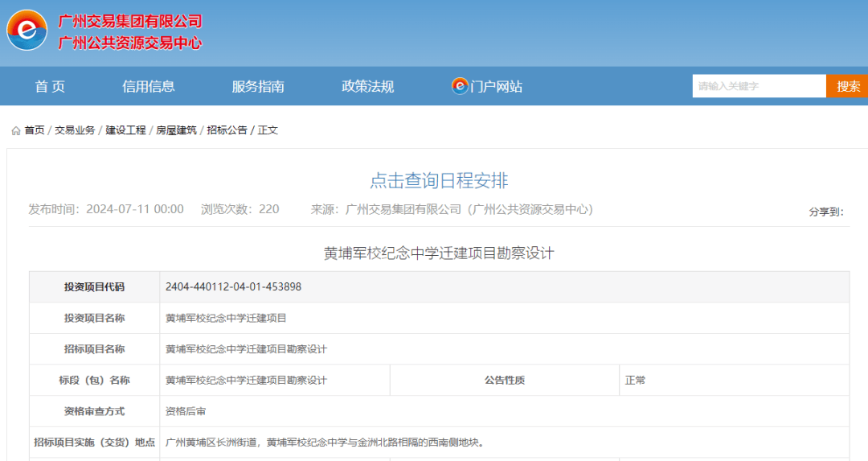Click the 分享到 share label

[x=825, y=212]
